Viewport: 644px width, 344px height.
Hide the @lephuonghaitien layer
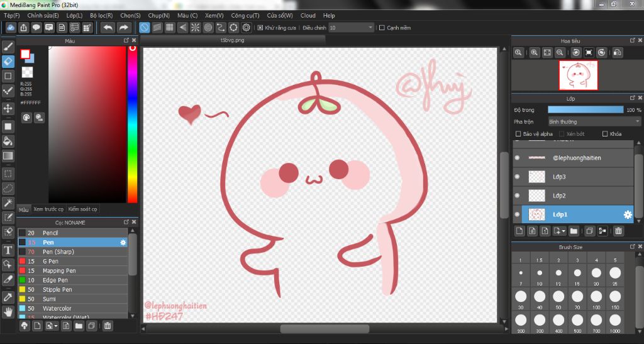click(517, 158)
